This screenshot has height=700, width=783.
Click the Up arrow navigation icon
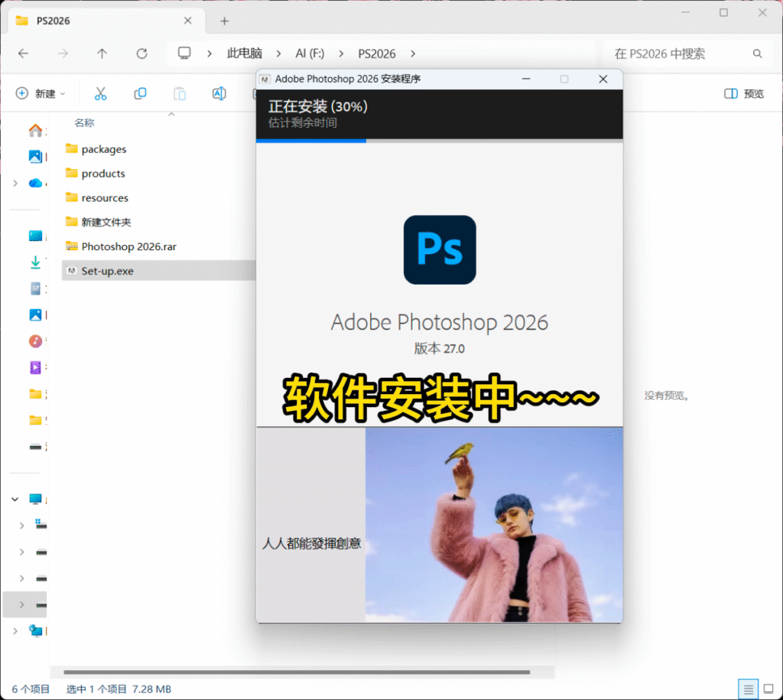pos(102,54)
